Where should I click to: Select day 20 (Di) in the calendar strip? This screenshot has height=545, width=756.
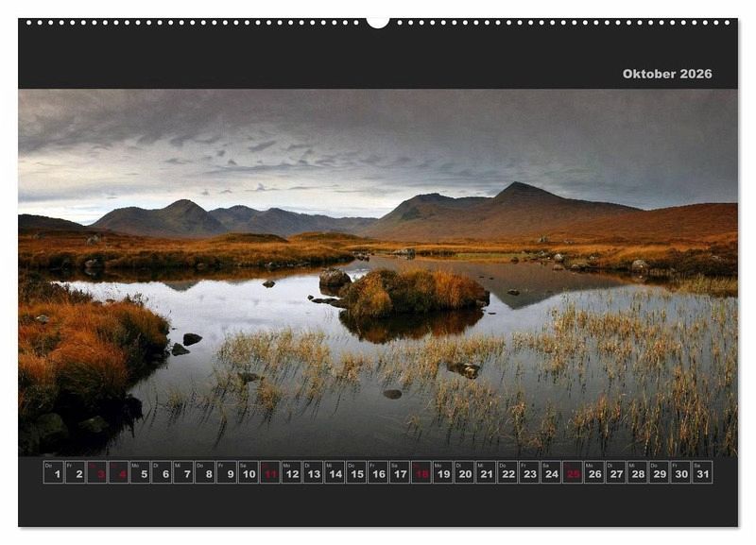click(x=465, y=472)
